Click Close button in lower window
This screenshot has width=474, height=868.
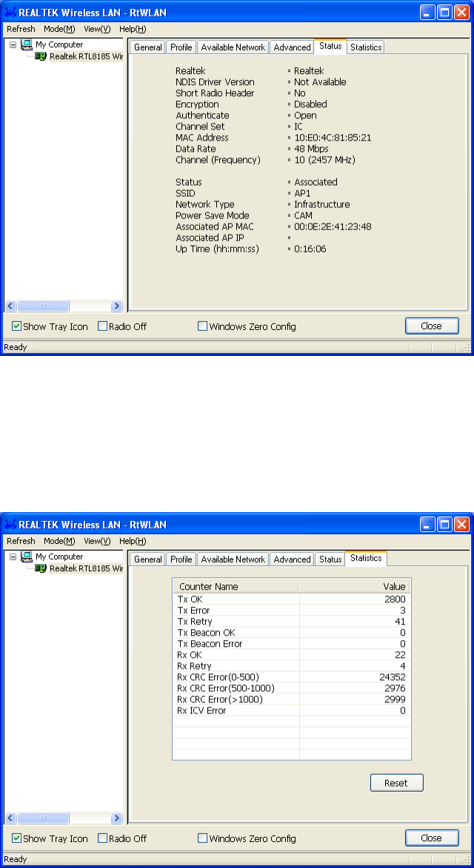click(432, 838)
